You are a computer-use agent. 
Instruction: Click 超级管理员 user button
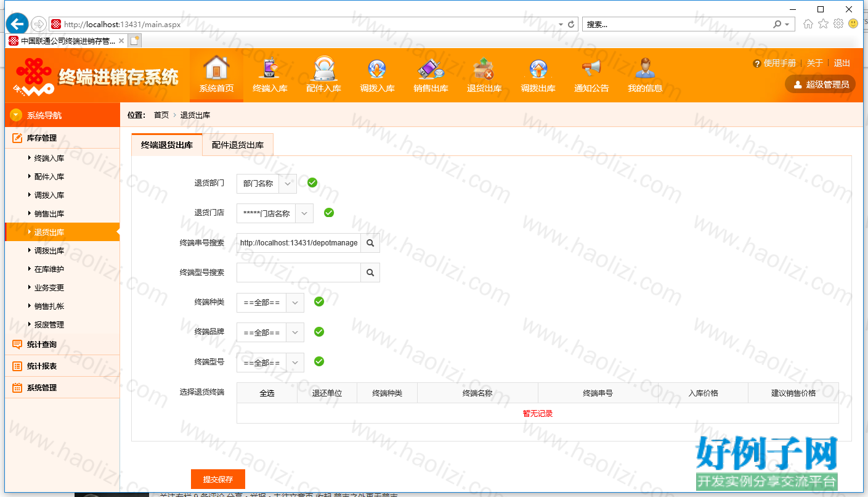tap(821, 84)
